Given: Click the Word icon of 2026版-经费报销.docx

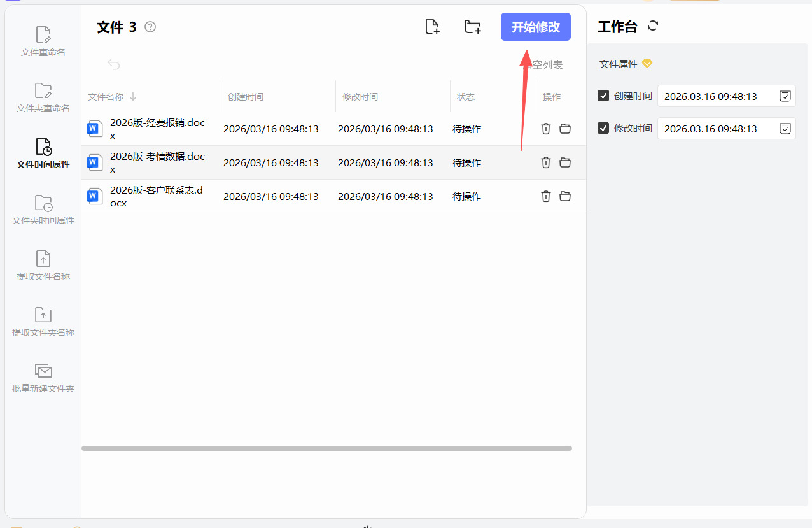Looking at the screenshot, I should 95,129.
